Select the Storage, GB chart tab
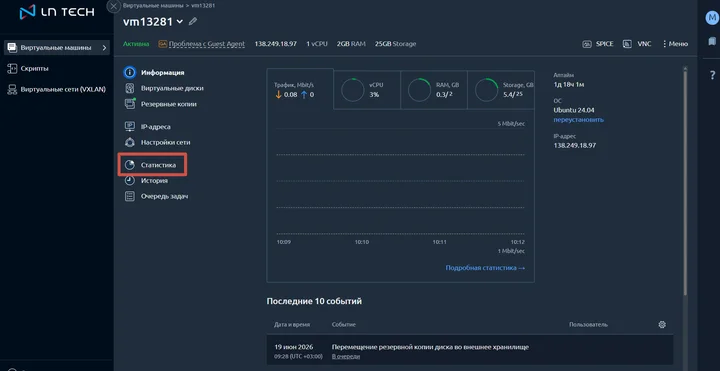The height and width of the screenshot is (371, 720). point(501,90)
